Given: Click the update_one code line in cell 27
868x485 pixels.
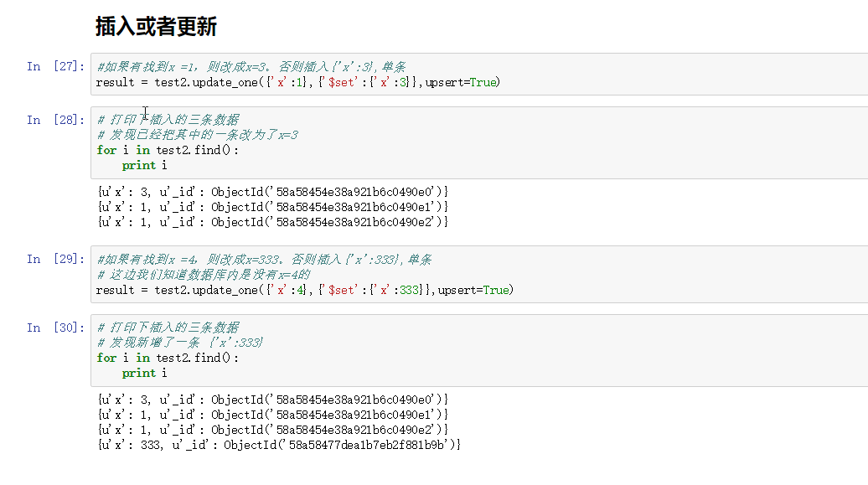Looking at the screenshot, I should tap(297, 82).
